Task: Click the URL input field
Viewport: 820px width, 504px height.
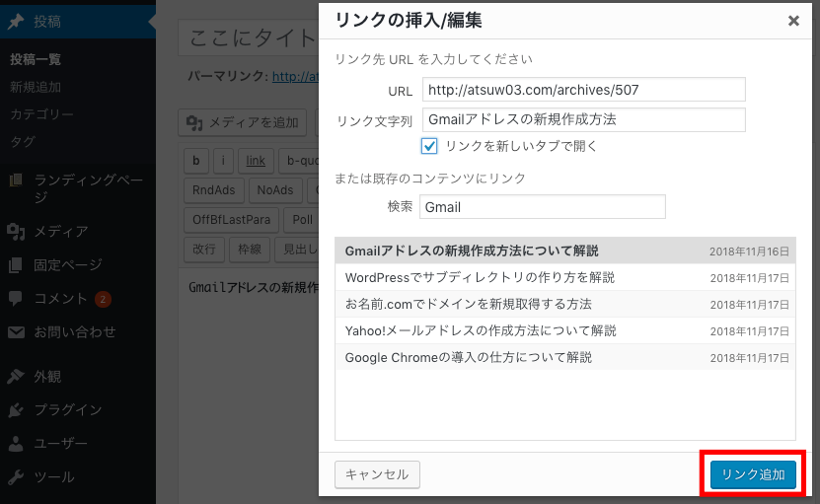Action: [583, 90]
